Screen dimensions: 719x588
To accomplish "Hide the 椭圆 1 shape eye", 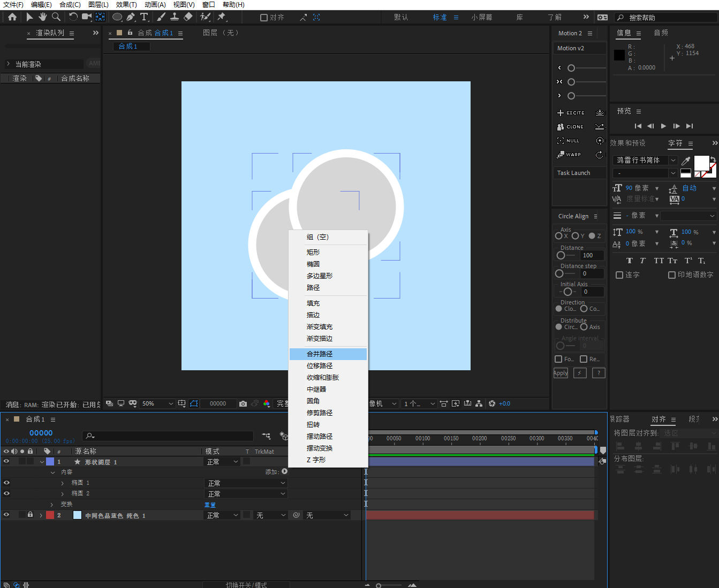I will point(6,483).
